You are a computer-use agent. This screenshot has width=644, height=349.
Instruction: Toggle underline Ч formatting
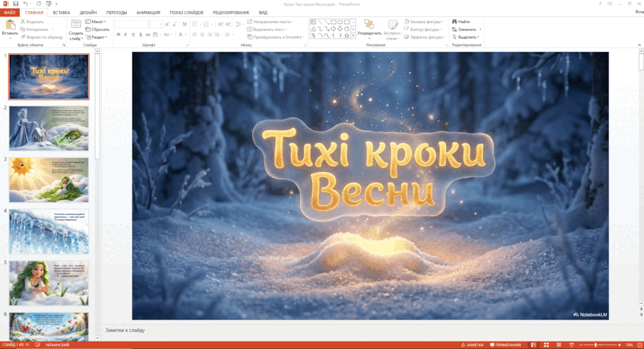[x=133, y=34]
